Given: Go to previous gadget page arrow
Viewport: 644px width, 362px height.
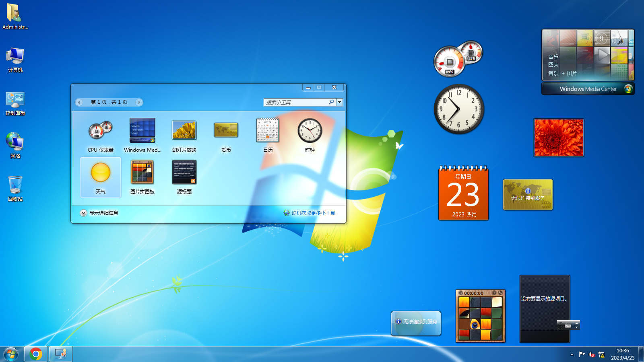Looking at the screenshot, I should coord(79,102).
